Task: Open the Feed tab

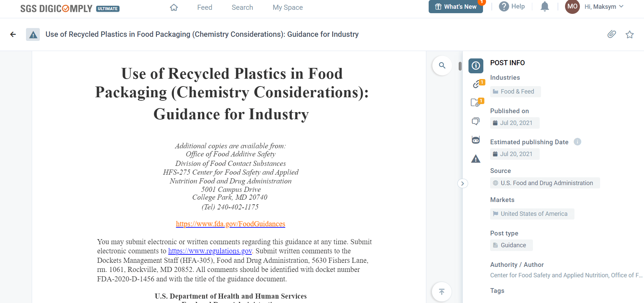Action: point(205,7)
